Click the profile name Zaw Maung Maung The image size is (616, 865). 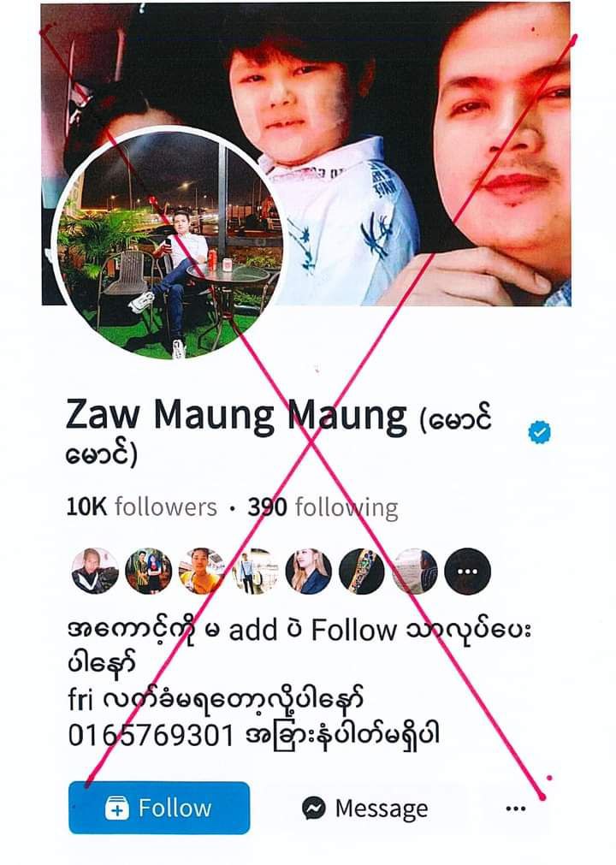[x=236, y=415]
